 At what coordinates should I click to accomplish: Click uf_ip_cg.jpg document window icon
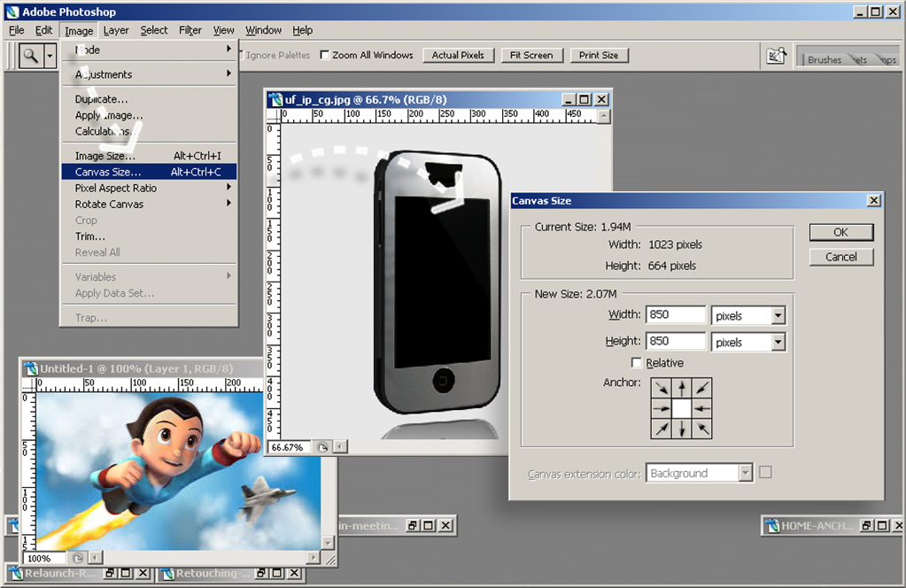276,99
